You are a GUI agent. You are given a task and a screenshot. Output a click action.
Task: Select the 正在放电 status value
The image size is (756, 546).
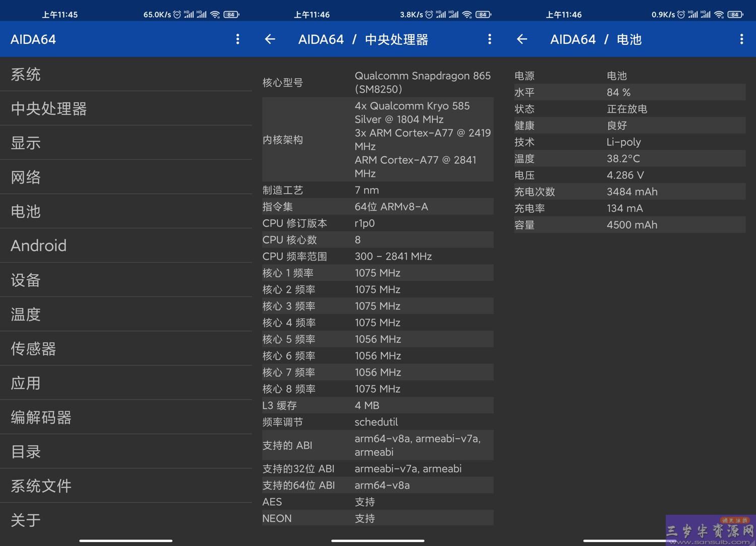pos(627,109)
